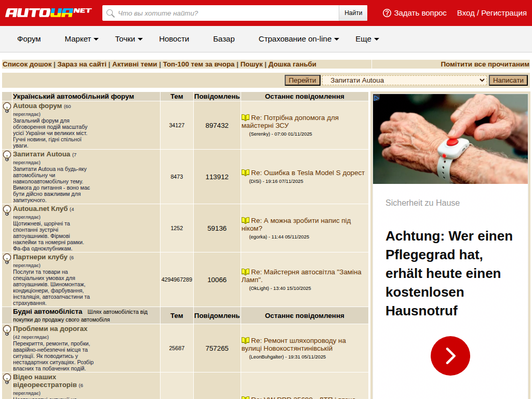
Task: Click the question mark icon near Задать вопрос
Action: (387, 13)
